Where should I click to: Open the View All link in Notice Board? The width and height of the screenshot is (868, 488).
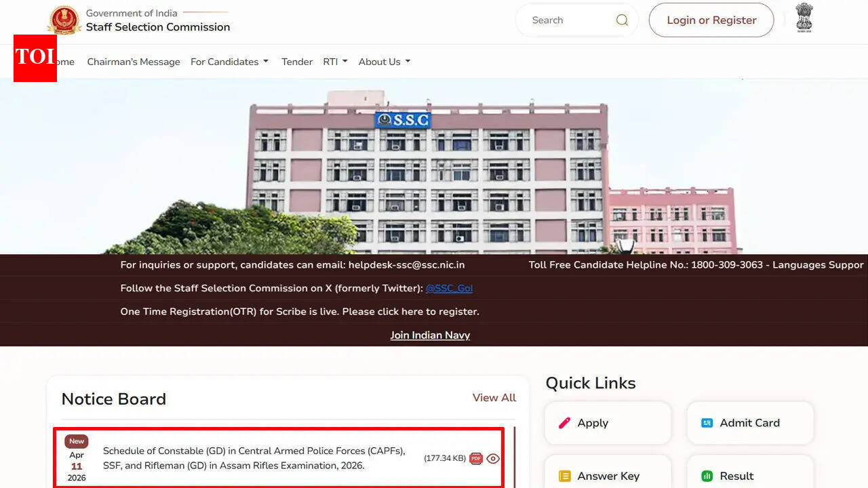coord(494,398)
